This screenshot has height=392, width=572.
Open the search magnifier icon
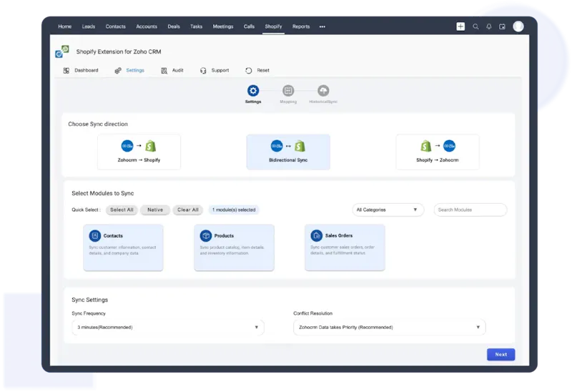coord(475,26)
